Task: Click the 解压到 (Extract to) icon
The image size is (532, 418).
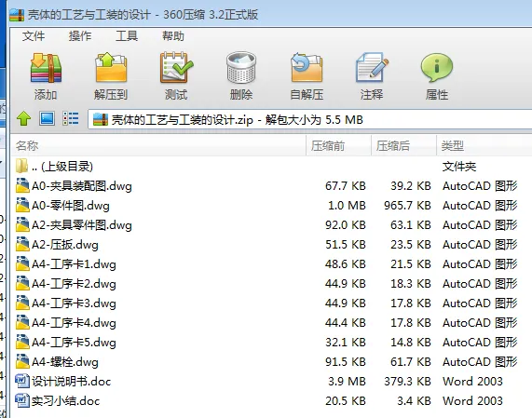Action: pos(111,68)
